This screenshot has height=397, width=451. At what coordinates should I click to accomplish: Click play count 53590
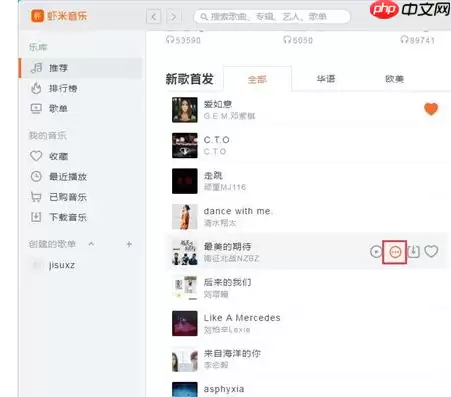pos(183,40)
